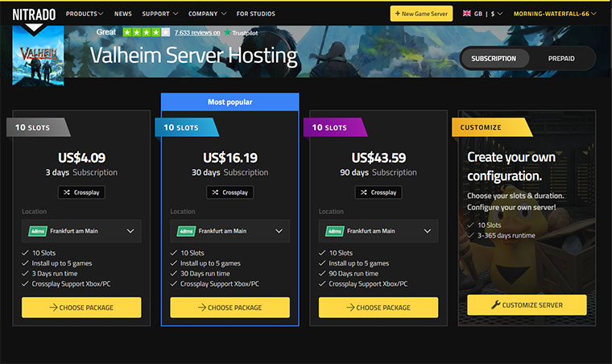The width and height of the screenshot is (612, 364).
Task: Choose the US$43.59 90 days package
Action: pos(378,308)
